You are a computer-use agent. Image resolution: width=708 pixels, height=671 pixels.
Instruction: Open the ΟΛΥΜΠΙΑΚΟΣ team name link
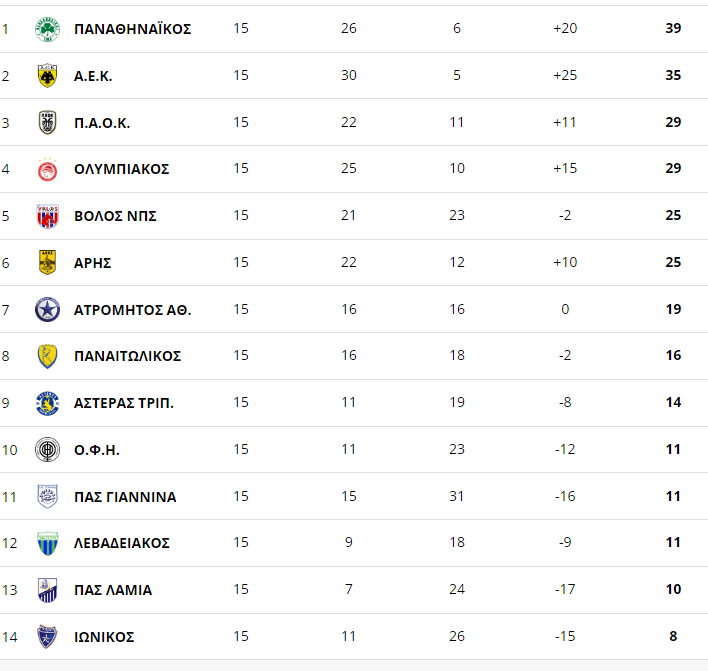[121, 169]
